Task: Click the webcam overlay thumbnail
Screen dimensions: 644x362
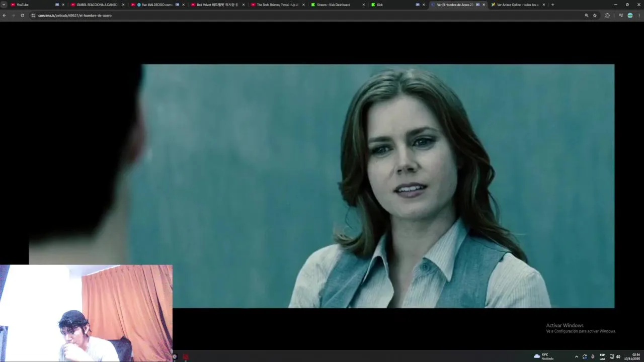Action: tap(86, 313)
